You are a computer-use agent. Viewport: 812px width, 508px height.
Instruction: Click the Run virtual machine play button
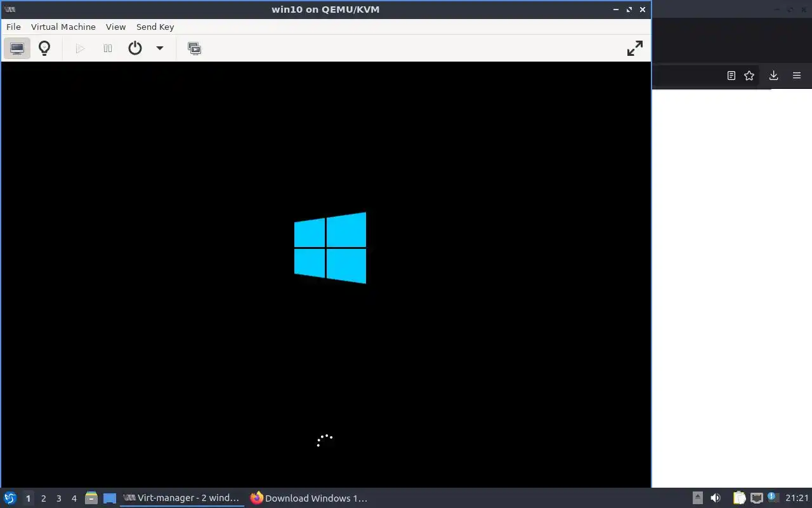tap(80, 48)
